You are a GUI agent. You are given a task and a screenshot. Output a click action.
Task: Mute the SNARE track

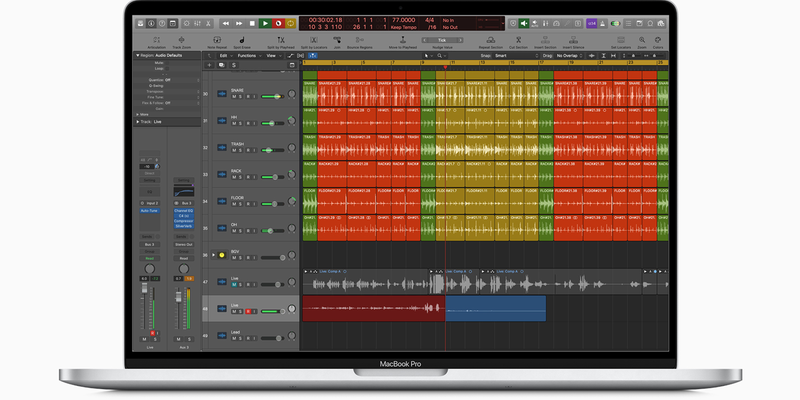[234, 97]
